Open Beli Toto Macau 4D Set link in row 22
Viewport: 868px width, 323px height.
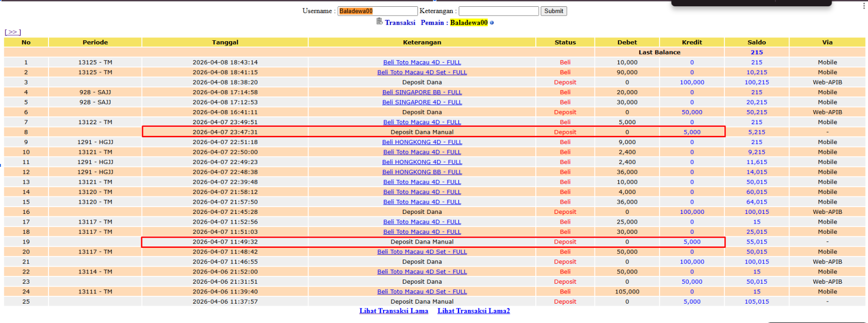pos(422,272)
